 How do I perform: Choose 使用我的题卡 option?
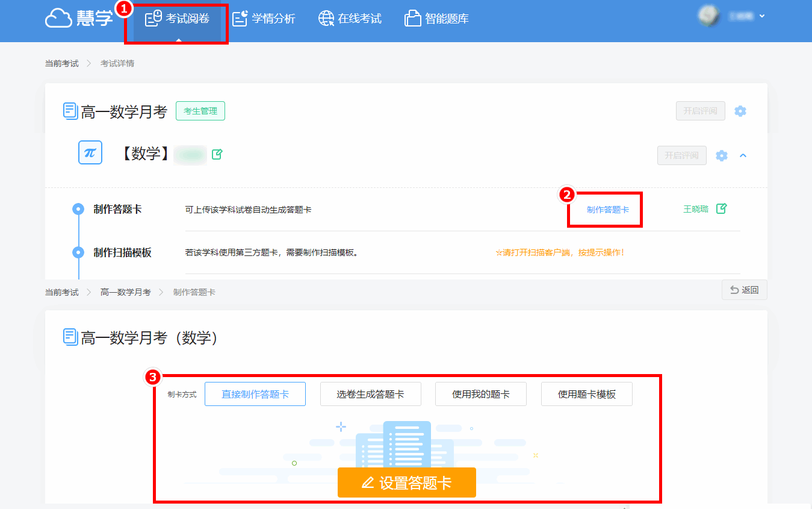(481, 394)
